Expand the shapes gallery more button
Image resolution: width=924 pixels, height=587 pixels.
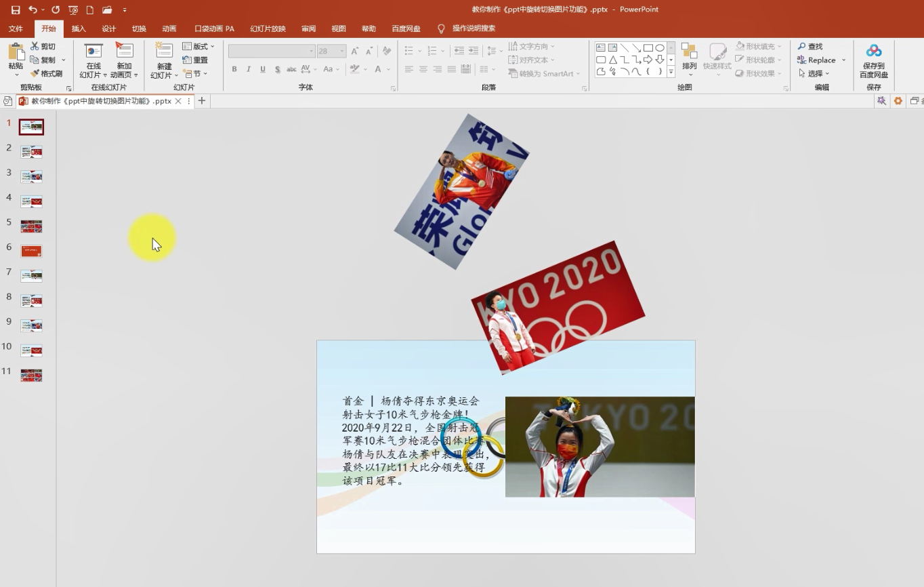coord(671,72)
